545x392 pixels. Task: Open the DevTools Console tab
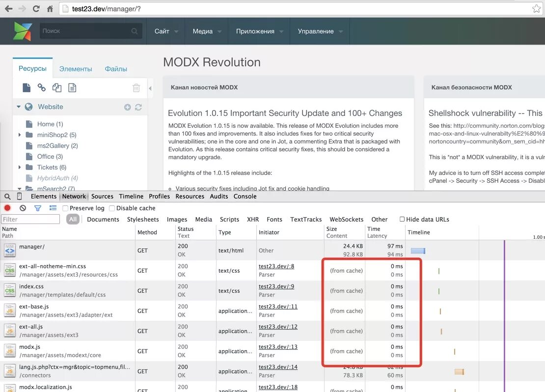click(x=245, y=196)
